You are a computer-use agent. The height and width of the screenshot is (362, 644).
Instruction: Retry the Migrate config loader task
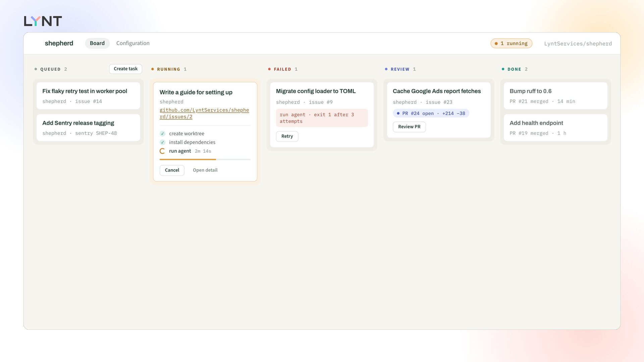click(287, 136)
